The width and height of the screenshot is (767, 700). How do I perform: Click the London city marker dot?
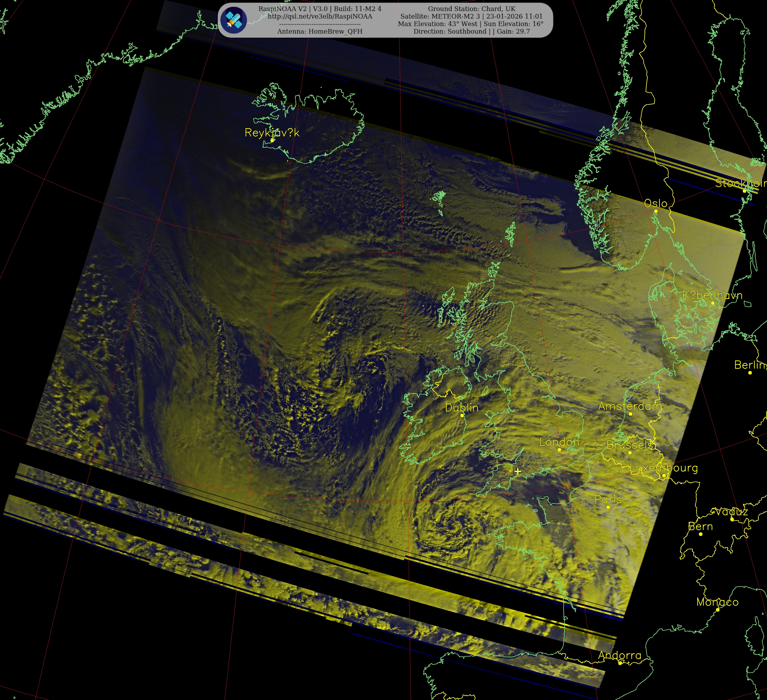559,450
